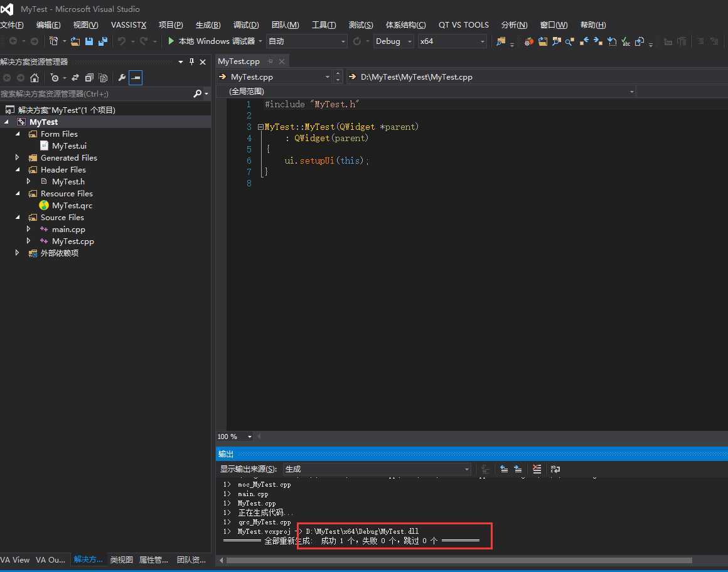Image resolution: width=728 pixels, height=572 pixels.
Task: Switch to the MyTest.cpp editor tab
Action: pyautogui.click(x=238, y=61)
